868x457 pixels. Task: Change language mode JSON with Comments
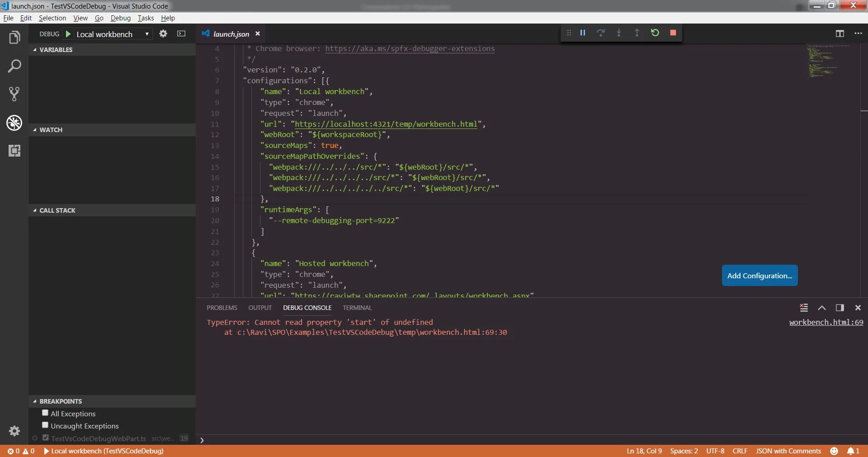788,451
